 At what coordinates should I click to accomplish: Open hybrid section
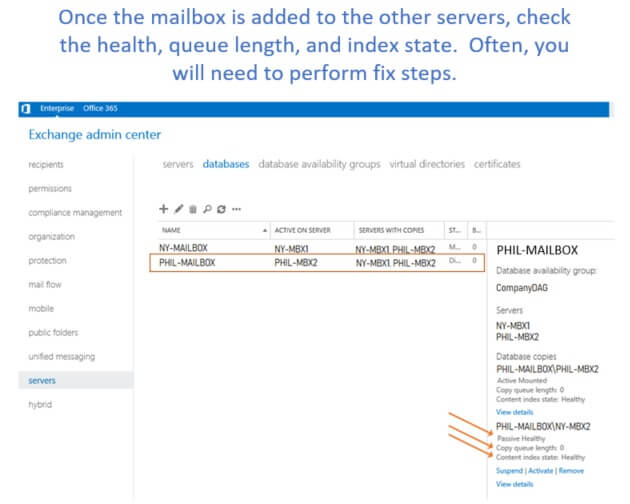point(40,404)
